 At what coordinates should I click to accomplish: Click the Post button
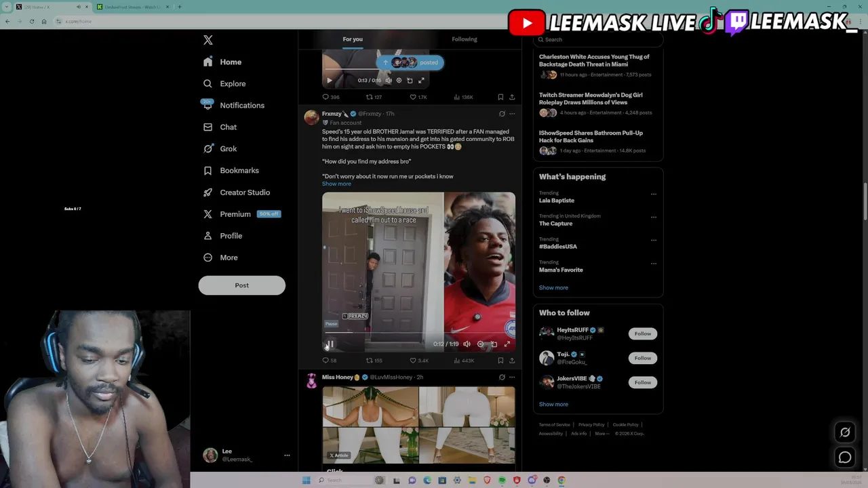tap(241, 285)
